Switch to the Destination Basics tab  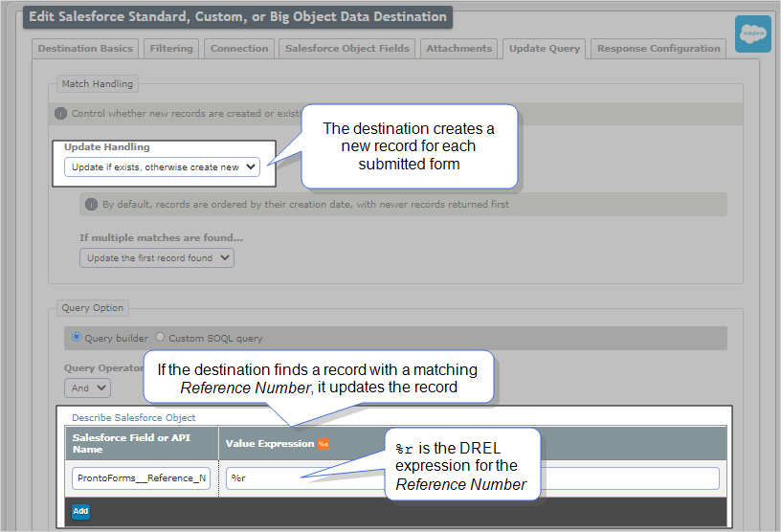click(85, 48)
